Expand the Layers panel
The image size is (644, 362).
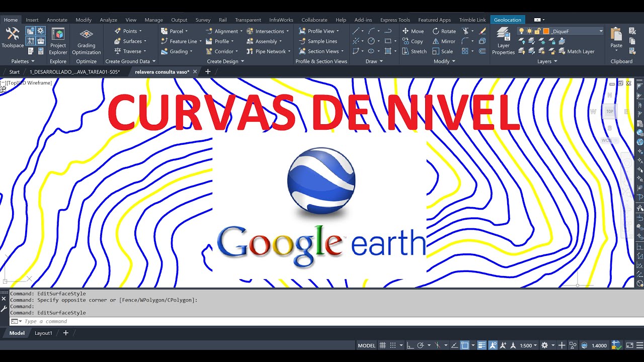tap(547, 61)
